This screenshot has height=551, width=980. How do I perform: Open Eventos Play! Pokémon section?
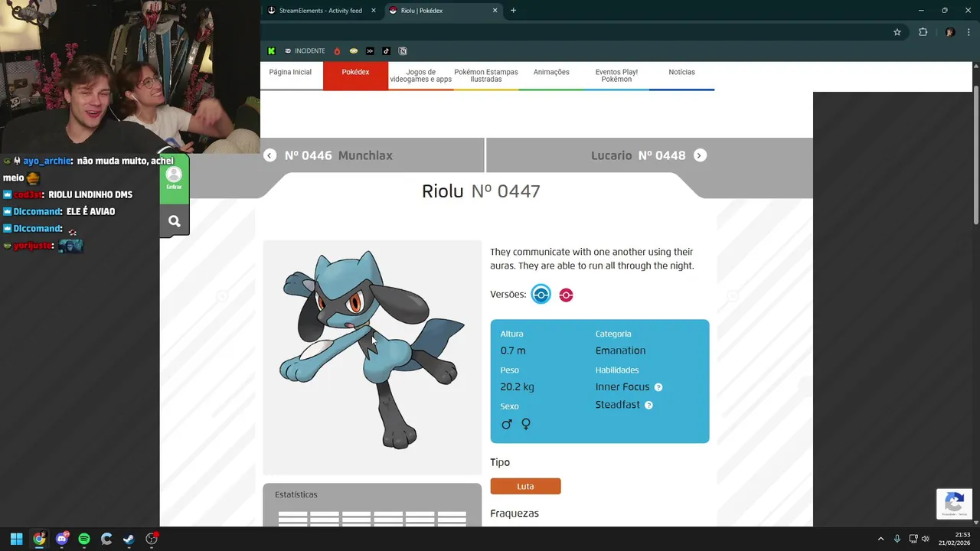(x=616, y=76)
